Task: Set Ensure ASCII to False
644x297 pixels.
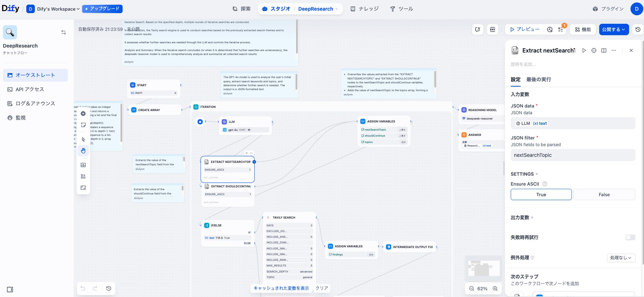Action: pyautogui.click(x=604, y=194)
